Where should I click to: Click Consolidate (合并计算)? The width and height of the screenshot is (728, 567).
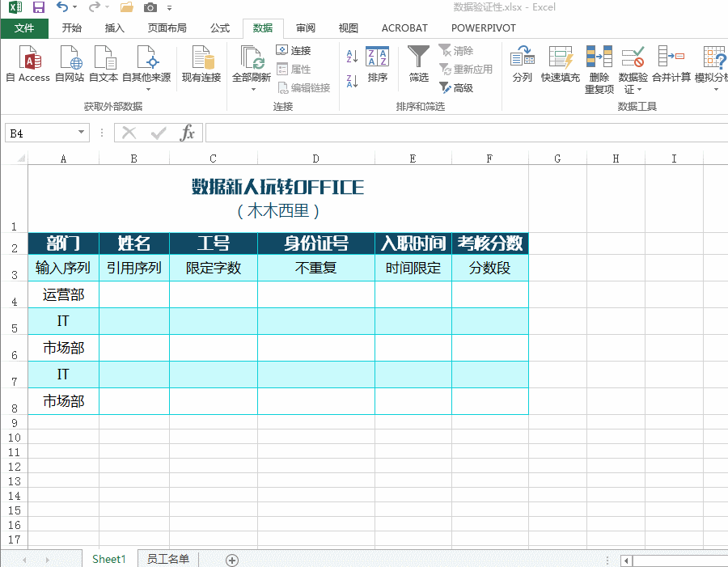point(671,64)
